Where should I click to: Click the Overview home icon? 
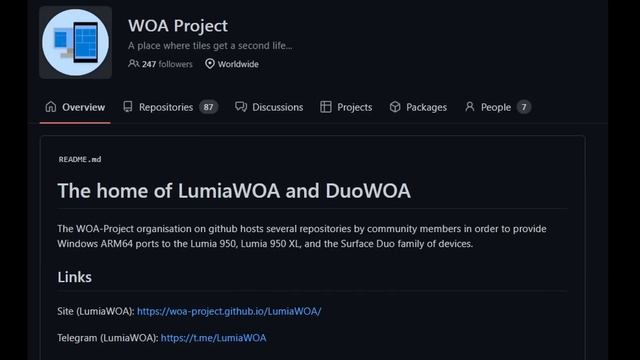[51, 107]
